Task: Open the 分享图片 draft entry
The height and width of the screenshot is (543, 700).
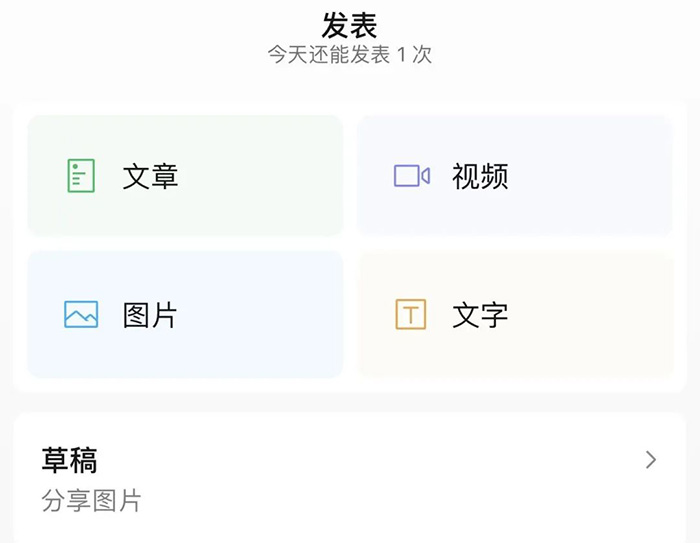Action: (x=91, y=501)
